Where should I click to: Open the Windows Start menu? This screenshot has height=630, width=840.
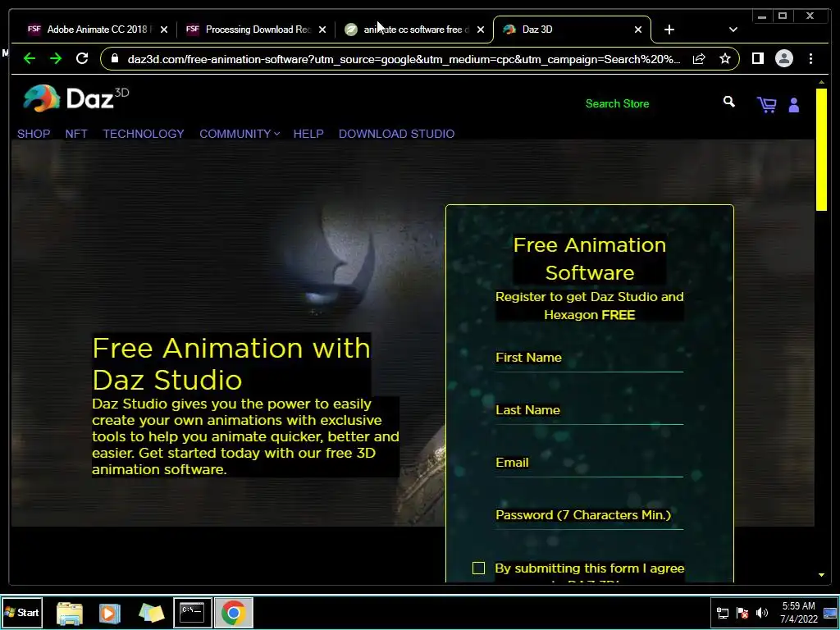[x=22, y=612]
